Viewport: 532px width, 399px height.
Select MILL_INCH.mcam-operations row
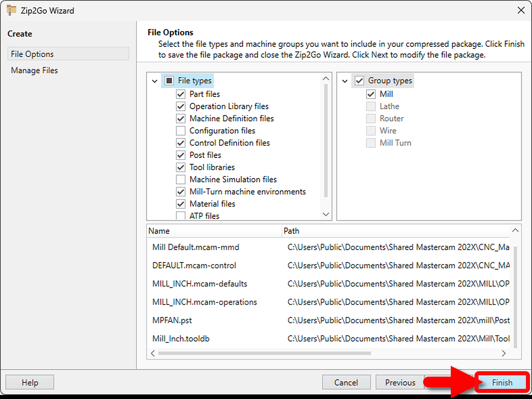coord(328,302)
